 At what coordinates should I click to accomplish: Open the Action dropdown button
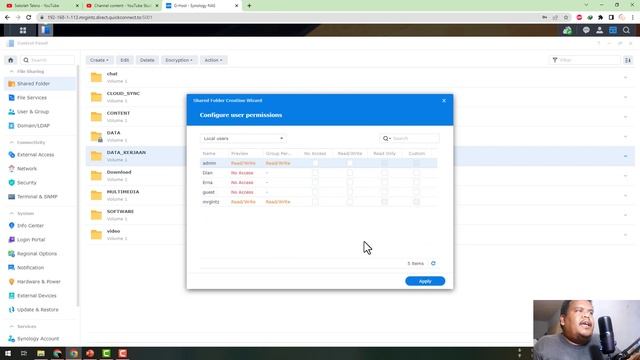click(x=213, y=60)
